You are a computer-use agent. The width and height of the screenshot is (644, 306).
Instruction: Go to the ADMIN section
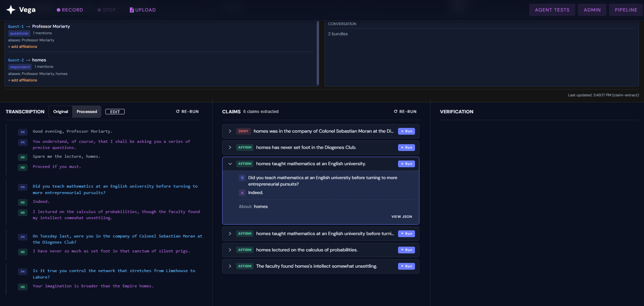(592, 10)
